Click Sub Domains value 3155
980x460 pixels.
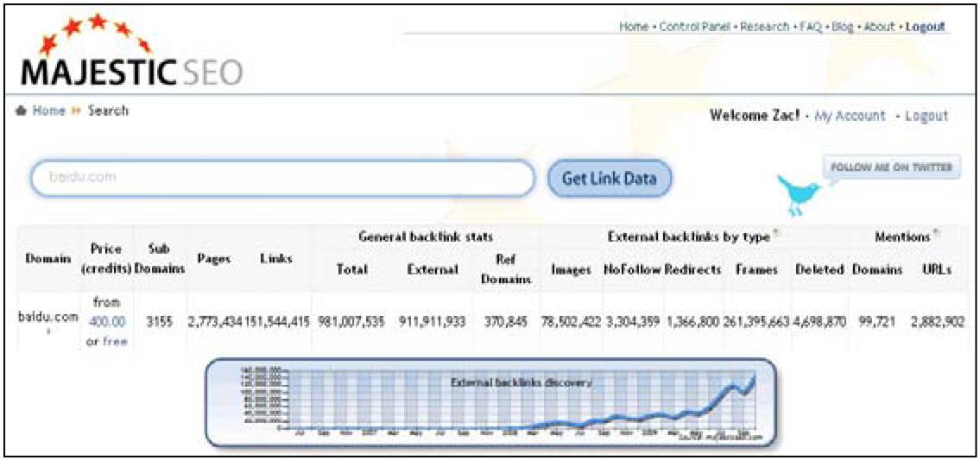161,323
